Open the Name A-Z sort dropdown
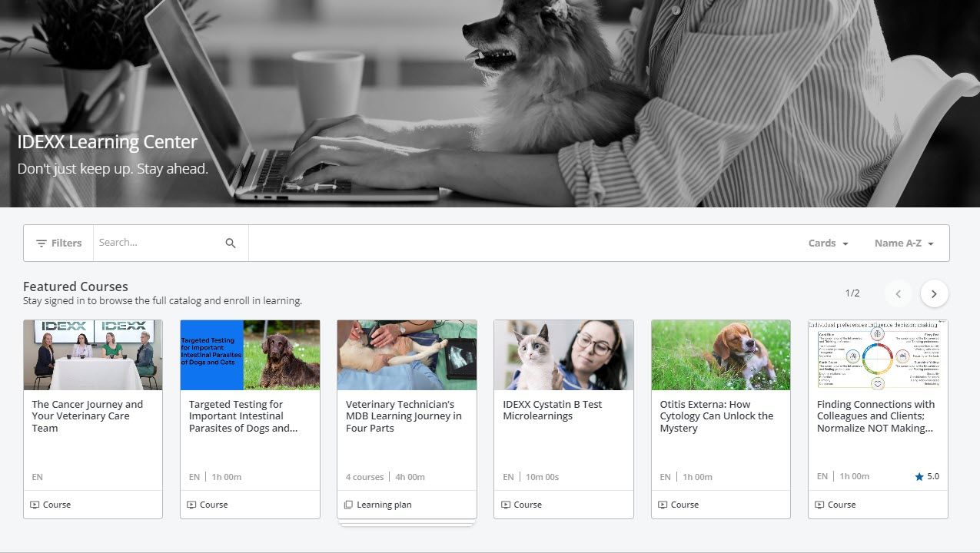 coord(904,243)
